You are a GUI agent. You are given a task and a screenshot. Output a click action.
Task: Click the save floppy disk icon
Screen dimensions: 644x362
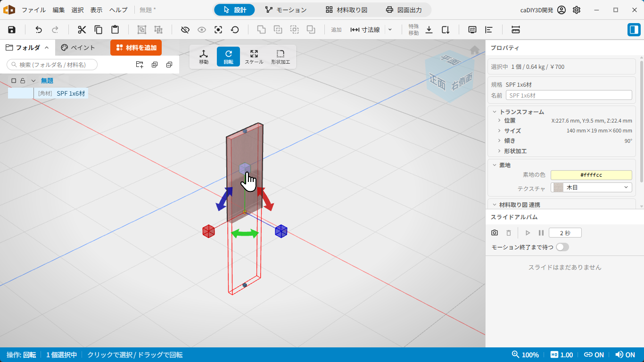[12, 30]
